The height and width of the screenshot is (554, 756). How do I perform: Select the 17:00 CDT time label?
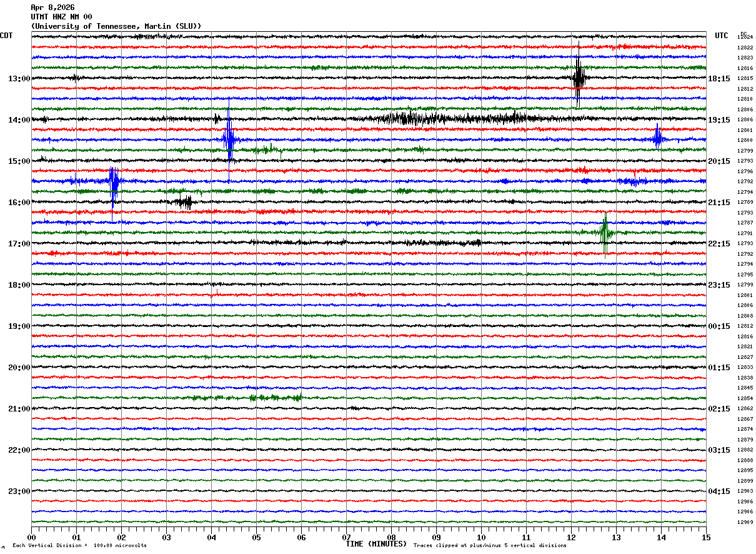point(19,243)
